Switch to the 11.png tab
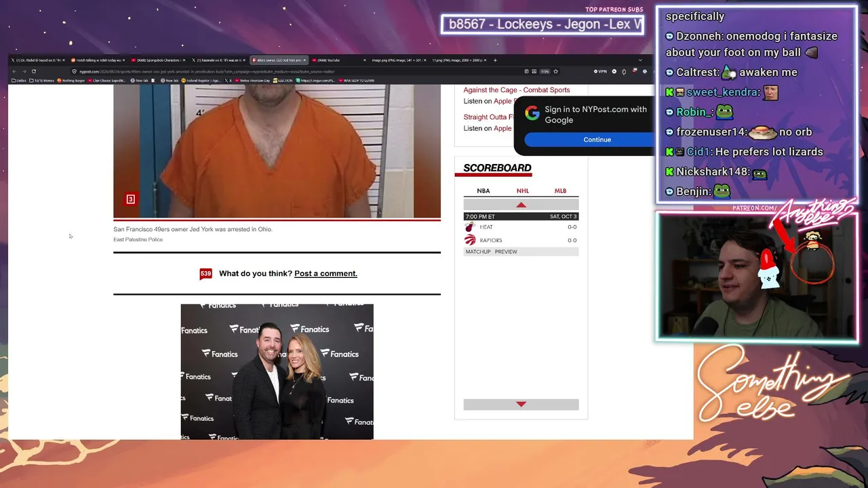 pos(458,60)
